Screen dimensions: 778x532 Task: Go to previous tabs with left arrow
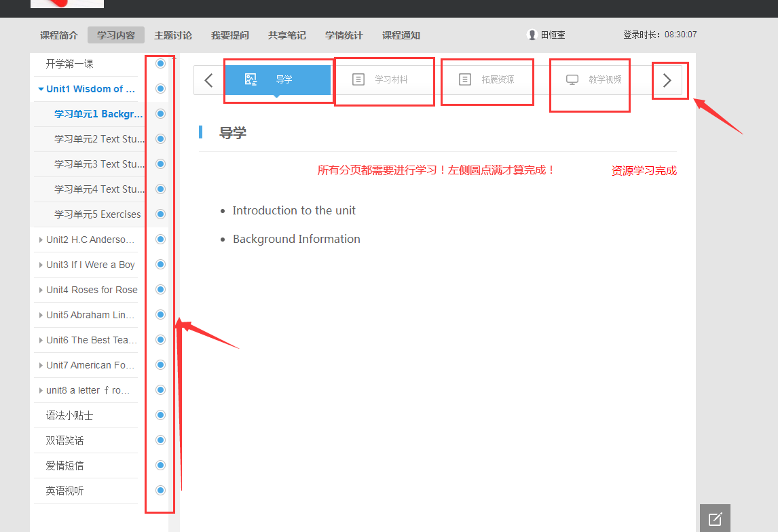(208, 80)
